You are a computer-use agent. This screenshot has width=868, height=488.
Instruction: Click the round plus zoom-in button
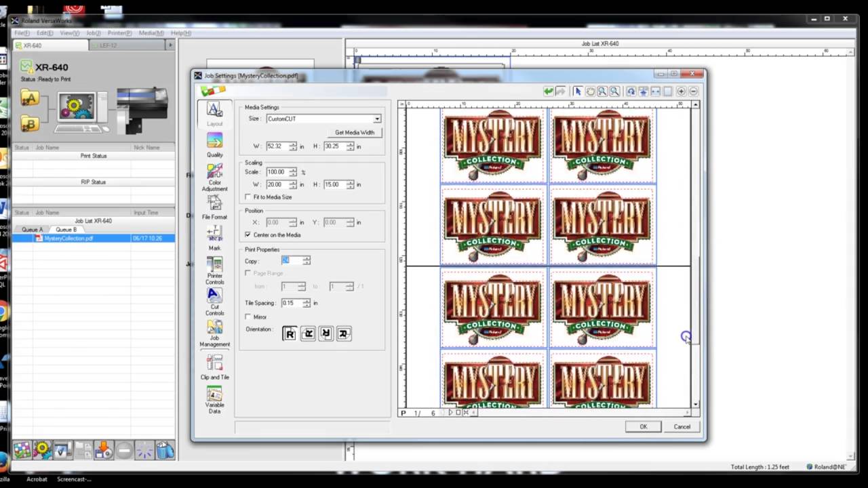pyautogui.click(x=681, y=91)
